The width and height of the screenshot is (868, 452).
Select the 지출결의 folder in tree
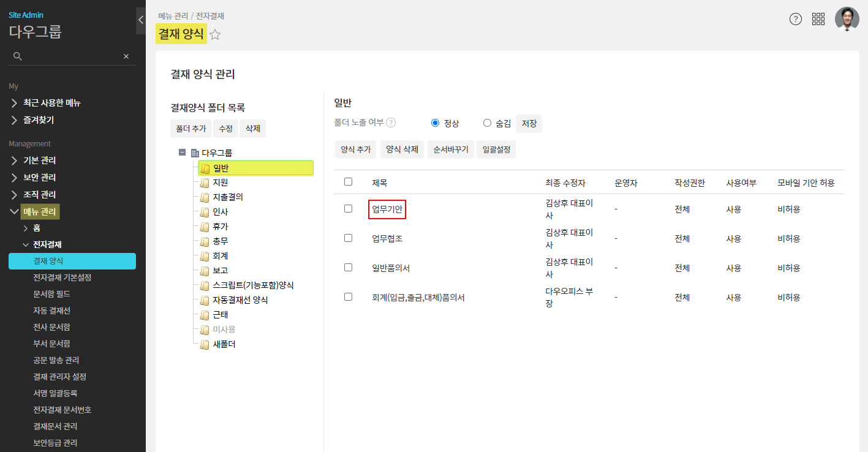(232, 197)
